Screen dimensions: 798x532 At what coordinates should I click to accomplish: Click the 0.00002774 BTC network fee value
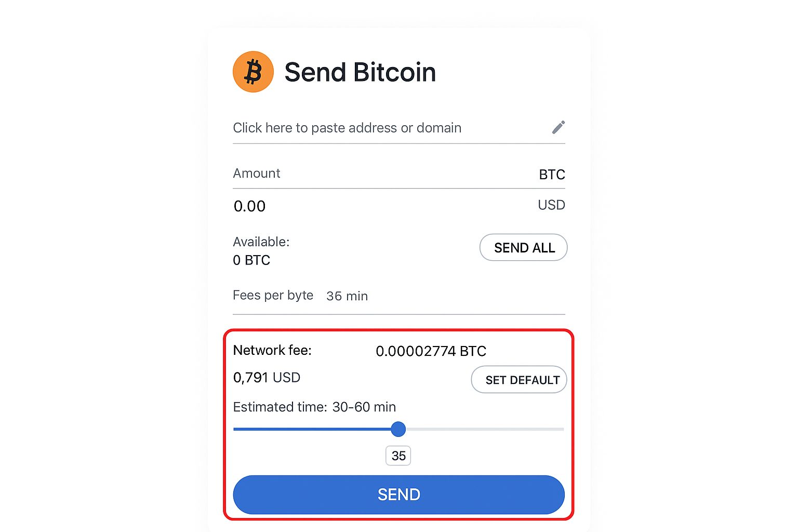pos(431,351)
